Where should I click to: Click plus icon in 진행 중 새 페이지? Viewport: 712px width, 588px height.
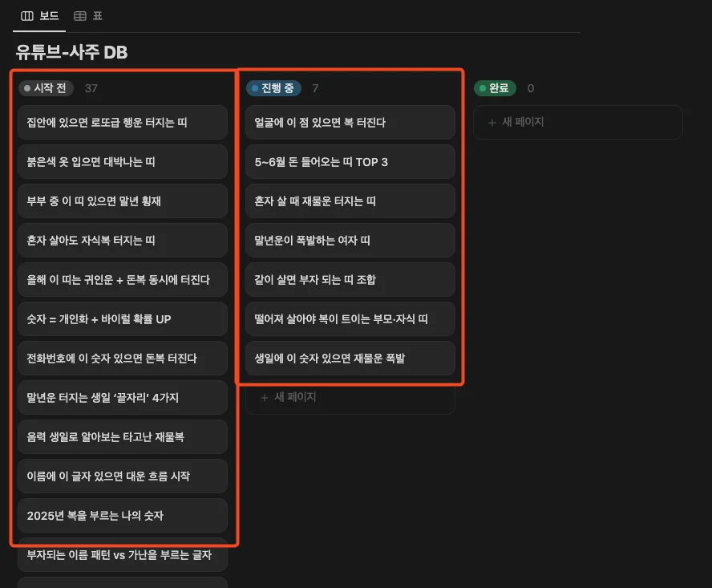(265, 398)
